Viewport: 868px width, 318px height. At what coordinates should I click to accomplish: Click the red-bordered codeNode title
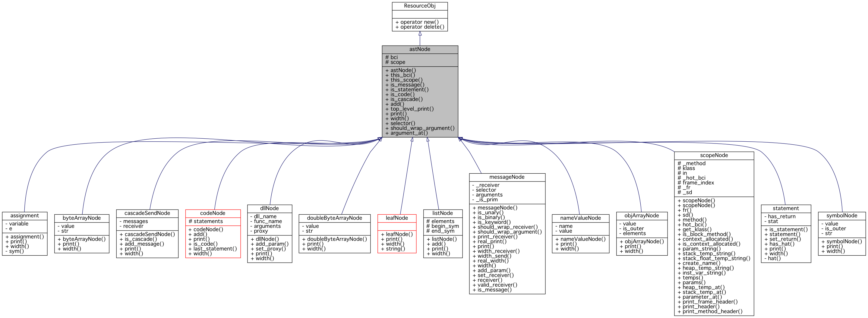pos(213,213)
